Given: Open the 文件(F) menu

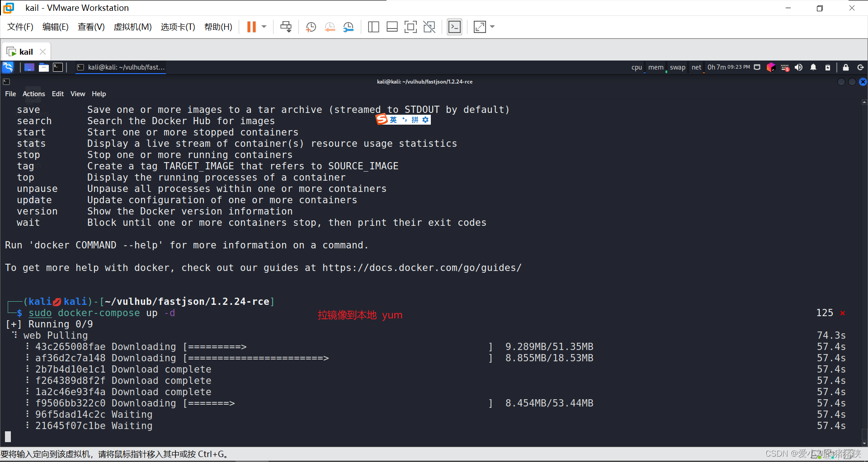Looking at the screenshot, I should 20,27.
